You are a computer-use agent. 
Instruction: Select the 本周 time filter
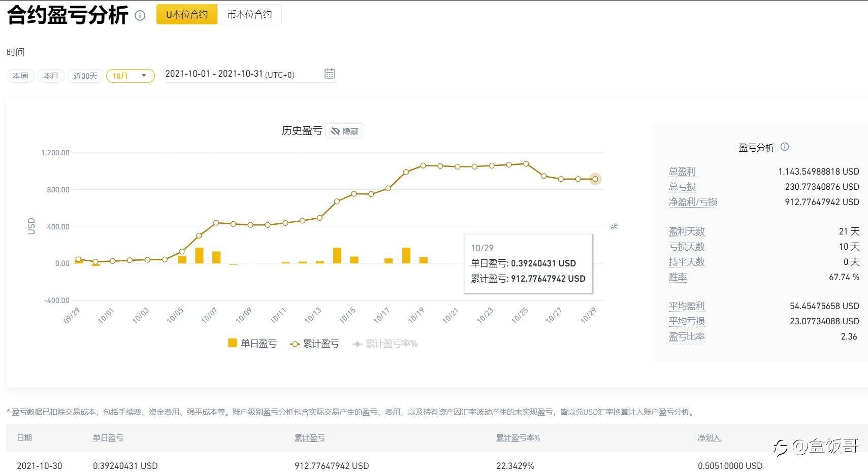point(20,76)
